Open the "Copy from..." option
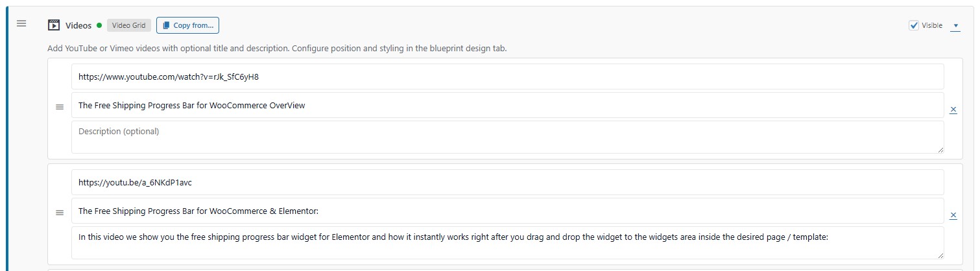 187,25
